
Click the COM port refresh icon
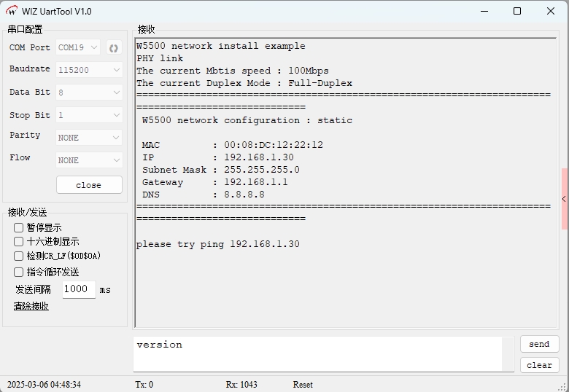tap(114, 48)
